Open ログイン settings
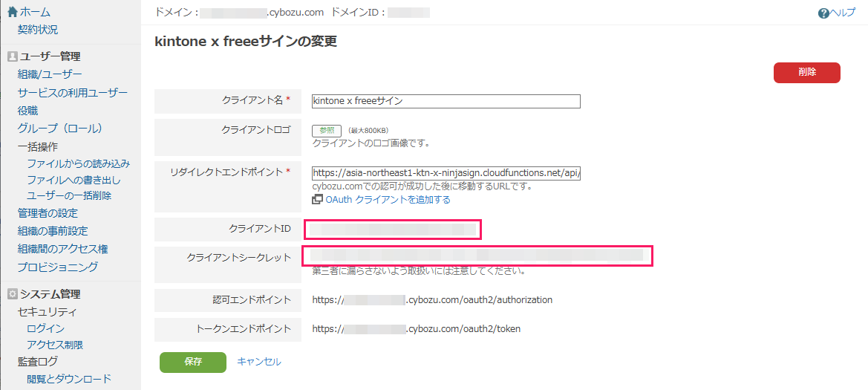This screenshot has height=390, width=868. pos(45,329)
